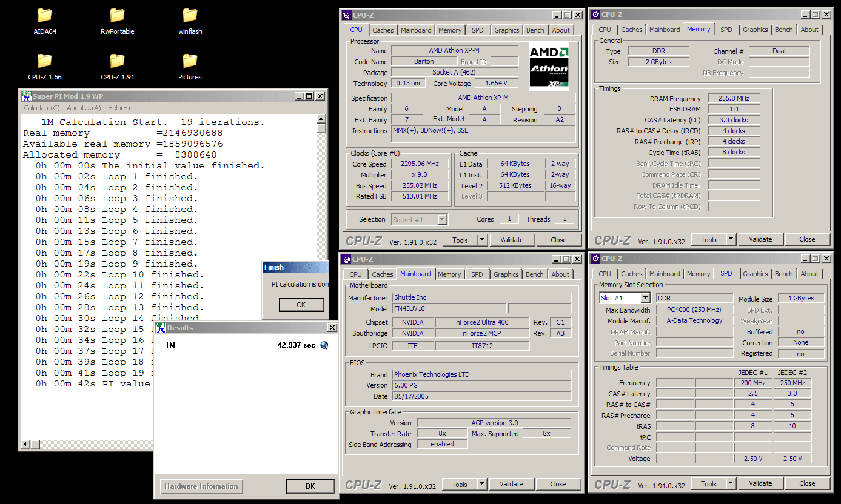Click Super PI horizontal scrollbar left arrow
The height and width of the screenshot is (504, 841).
coord(26,445)
